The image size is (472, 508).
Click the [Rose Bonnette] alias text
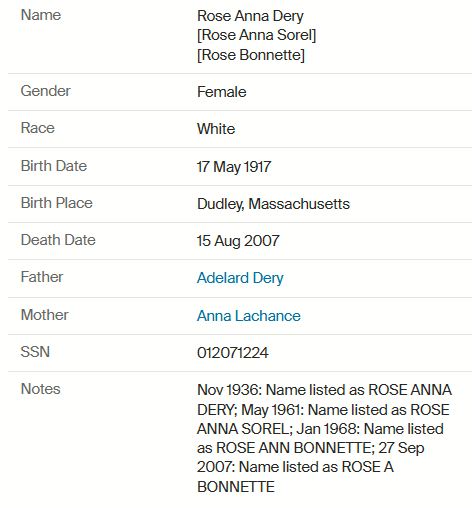251,55
